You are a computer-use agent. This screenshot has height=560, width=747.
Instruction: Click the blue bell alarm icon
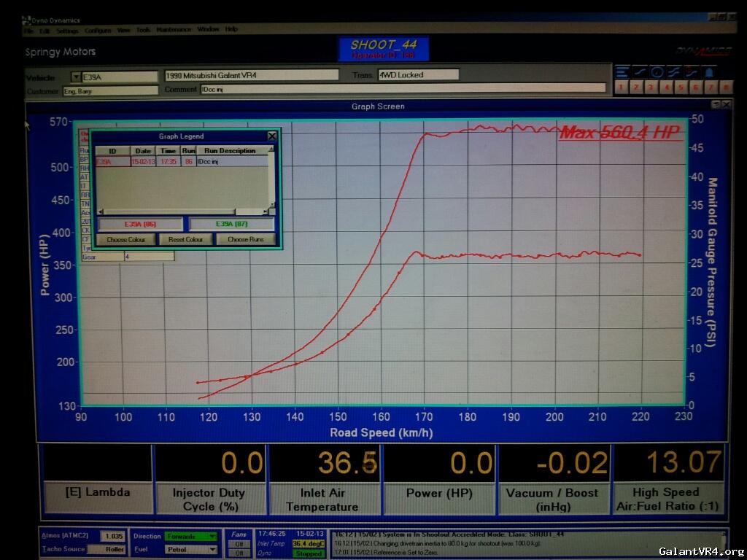tap(709, 72)
